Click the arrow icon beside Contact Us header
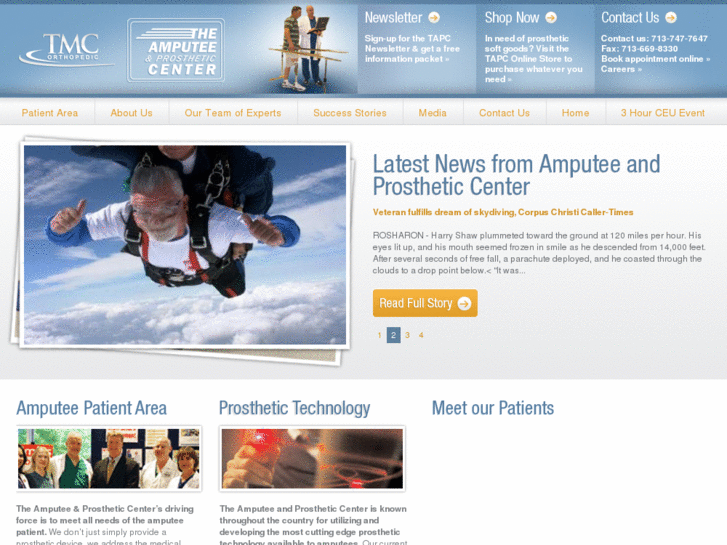The image size is (727, 545). (671, 18)
